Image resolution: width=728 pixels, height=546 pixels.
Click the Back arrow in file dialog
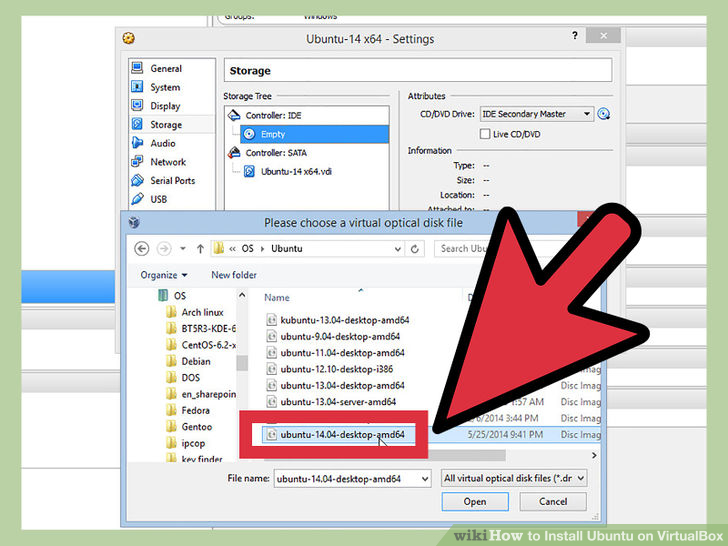(x=142, y=249)
